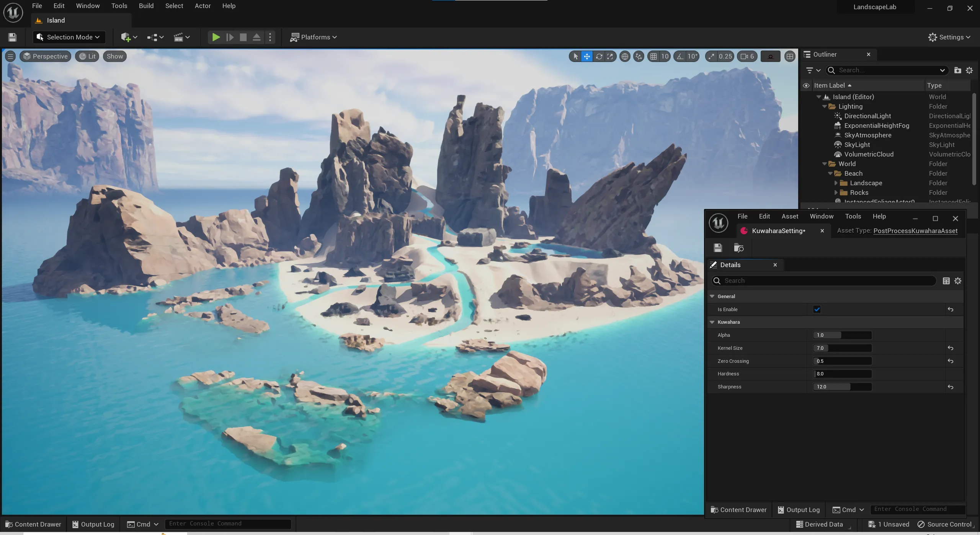Viewport: 980px width, 535px height.
Task: Open Outliner filter options
Action: 813,70
